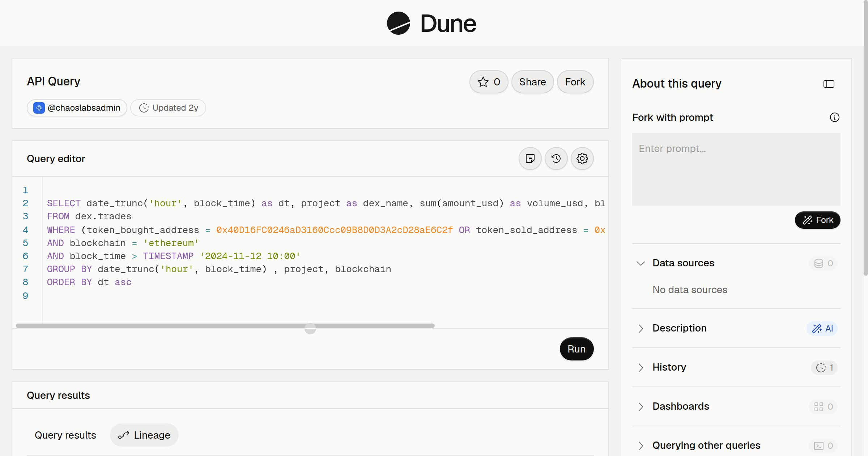Viewport: 868px width, 456px height.
Task: Click the black Fork button under the prompt box
Action: (817, 220)
